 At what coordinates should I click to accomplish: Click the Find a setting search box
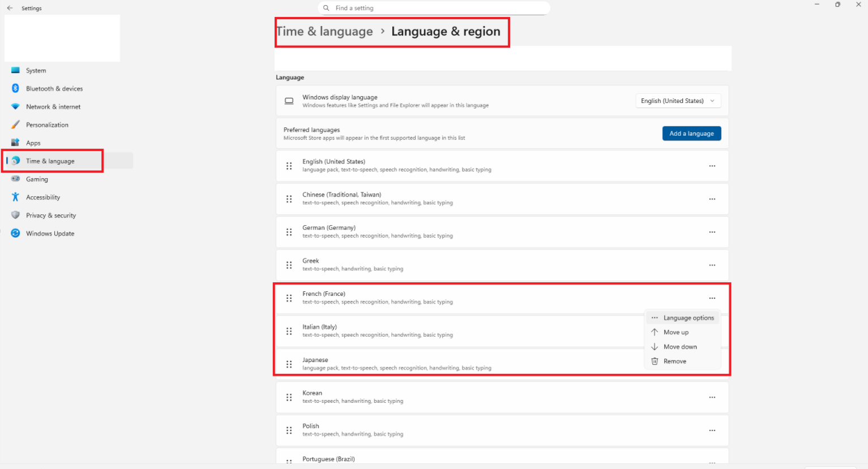(434, 8)
